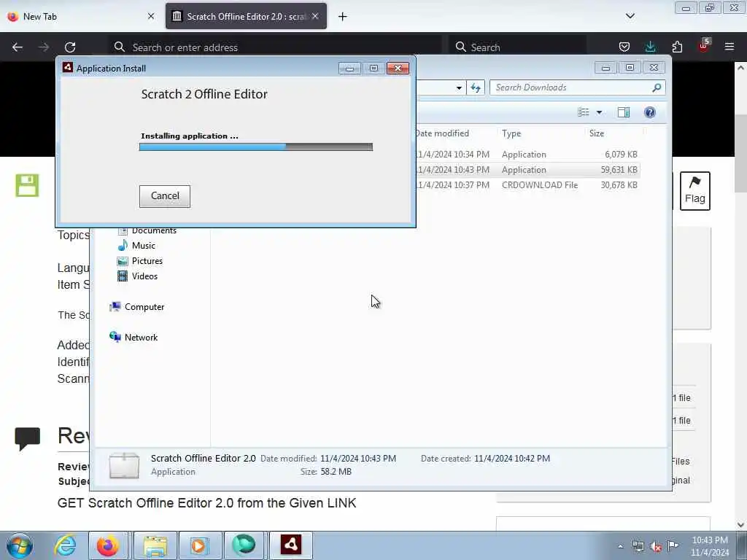Focus the Firefox address bar

(x=276, y=47)
